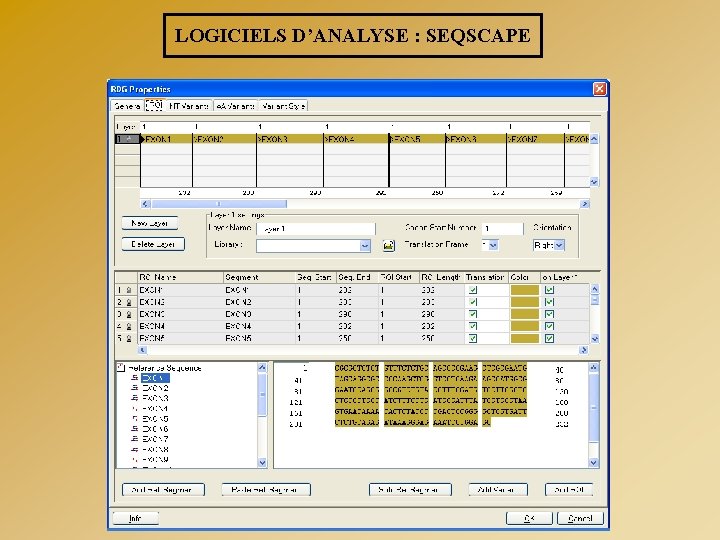Select the EXON2 segment icon in tree
Screen dimensions: 720x540
click(135, 388)
